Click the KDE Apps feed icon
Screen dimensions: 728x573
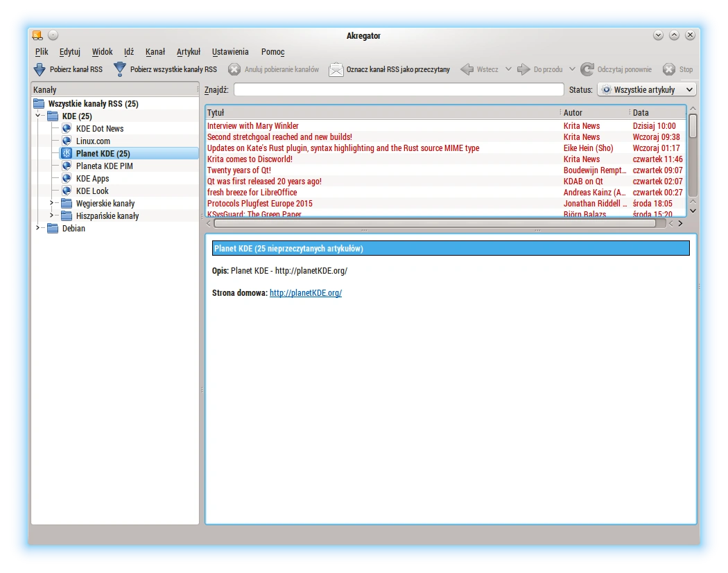[67, 178]
